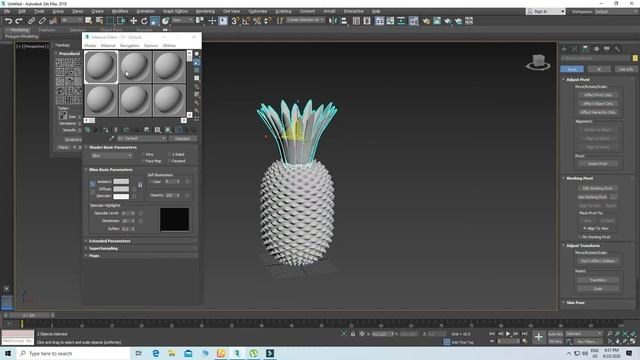Toggle the 3D Snaps icon
The width and height of the screenshot is (640, 360).
tap(235, 20)
